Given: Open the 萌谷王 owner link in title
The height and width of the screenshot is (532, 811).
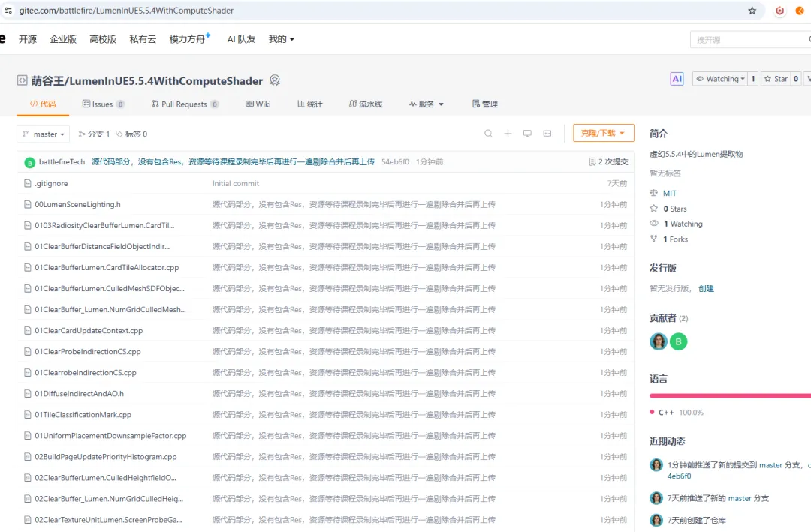Looking at the screenshot, I should click(48, 80).
